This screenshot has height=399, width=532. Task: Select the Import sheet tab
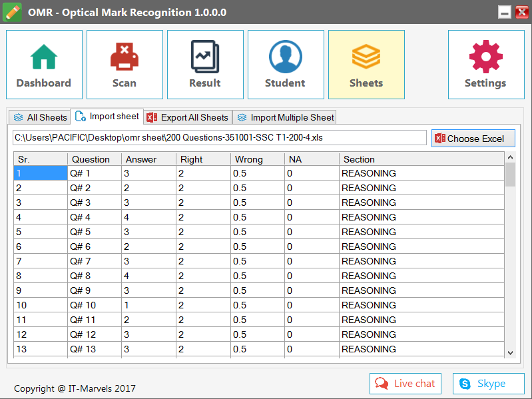107,117
